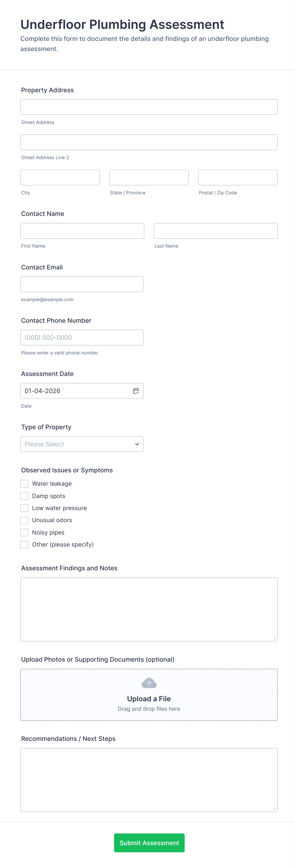The width and height of the screenshot is (295, 868).
Task: Expand the property type chevron
Action: point(137,444)
